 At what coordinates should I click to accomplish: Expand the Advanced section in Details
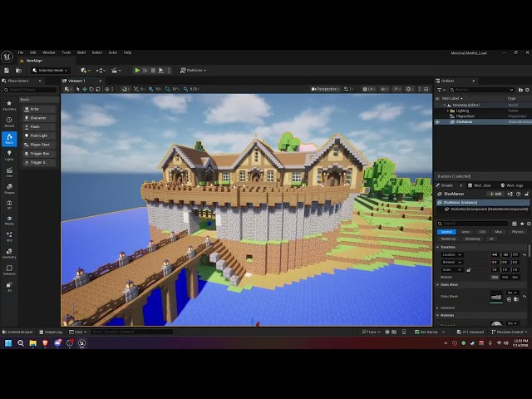[x=438, y=308]
